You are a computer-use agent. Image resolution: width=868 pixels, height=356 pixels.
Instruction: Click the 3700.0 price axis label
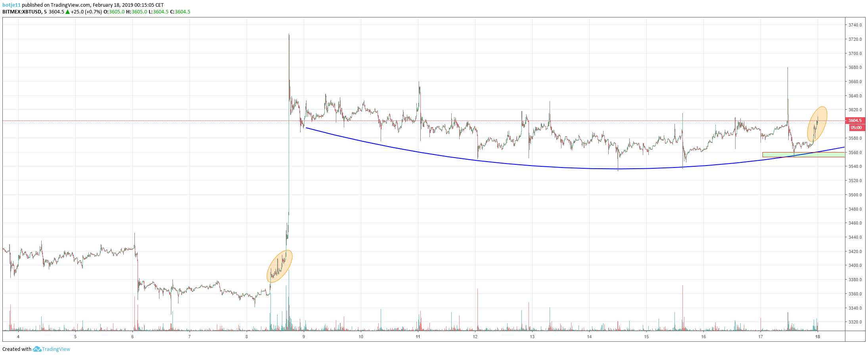click(855, 53)
